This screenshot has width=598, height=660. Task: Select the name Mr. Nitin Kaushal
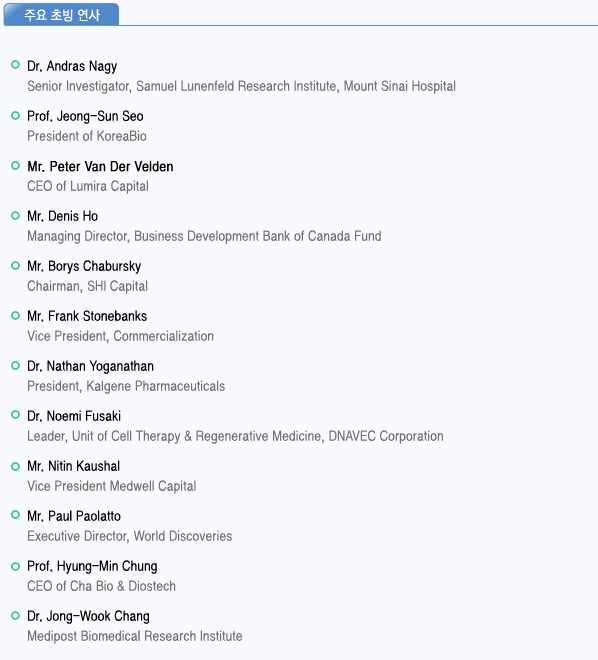74,466
